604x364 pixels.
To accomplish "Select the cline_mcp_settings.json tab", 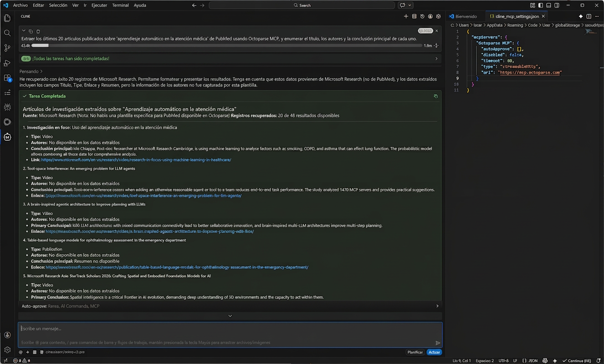I will (x=514, y=16).
